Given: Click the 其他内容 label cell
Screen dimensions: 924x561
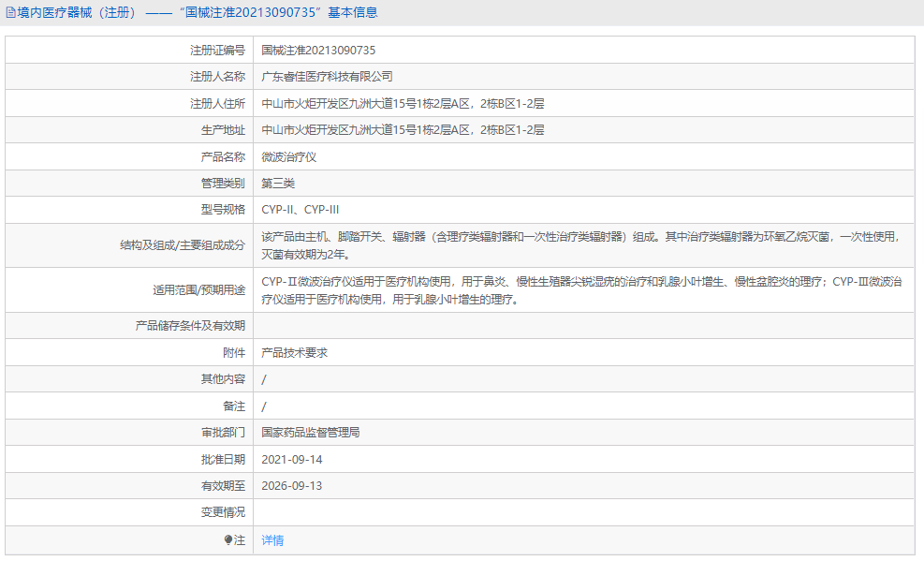Looking at the screenshot, I should 129,379.
